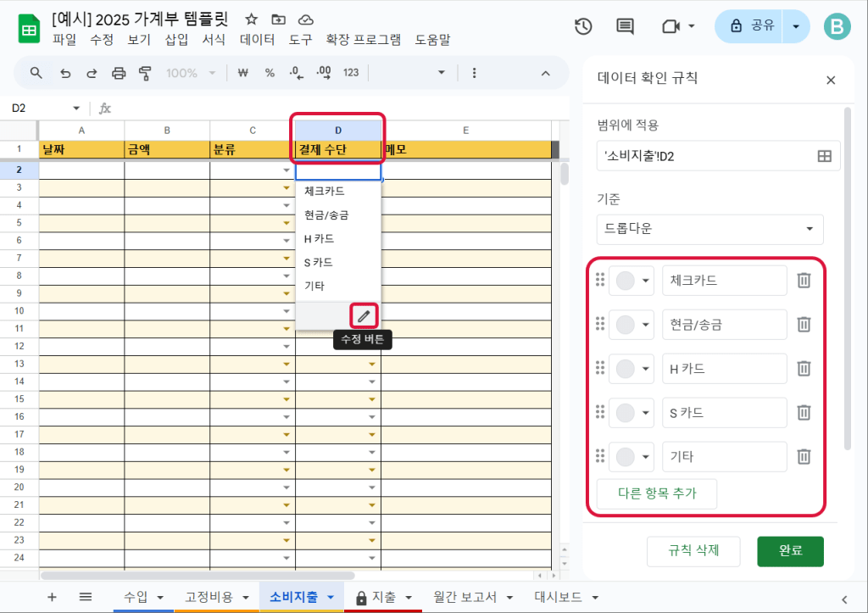Click the pencil edit button in dropdown list
The image size is (868, 613).
[364, 315]
